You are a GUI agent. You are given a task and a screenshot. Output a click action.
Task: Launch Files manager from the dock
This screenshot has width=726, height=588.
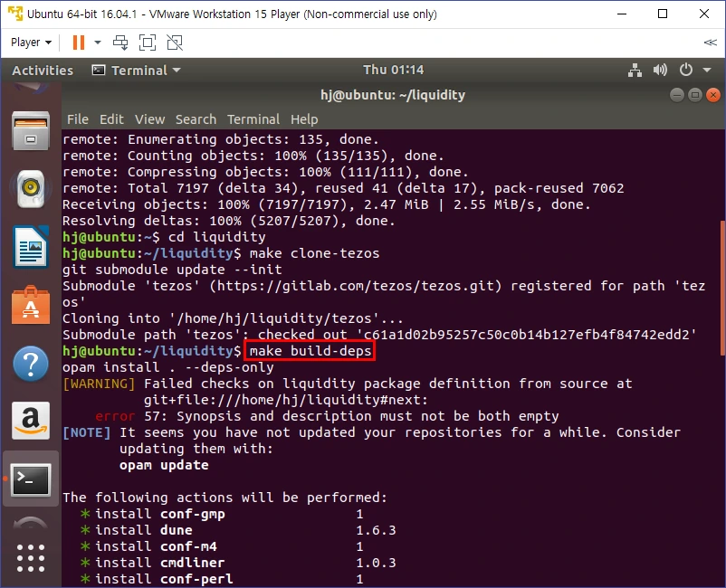31,131
